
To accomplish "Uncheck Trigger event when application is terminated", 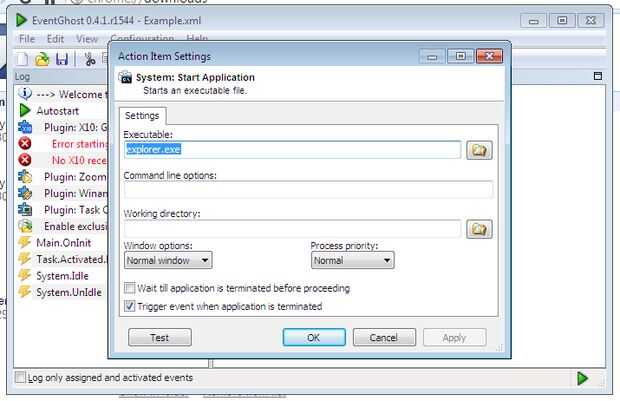I will [x=130, y=306].
